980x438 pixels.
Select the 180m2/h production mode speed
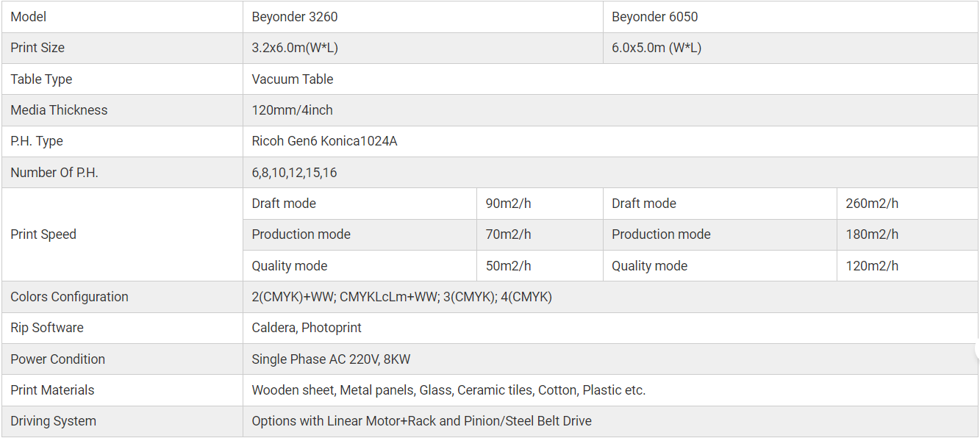click(872, 234)
